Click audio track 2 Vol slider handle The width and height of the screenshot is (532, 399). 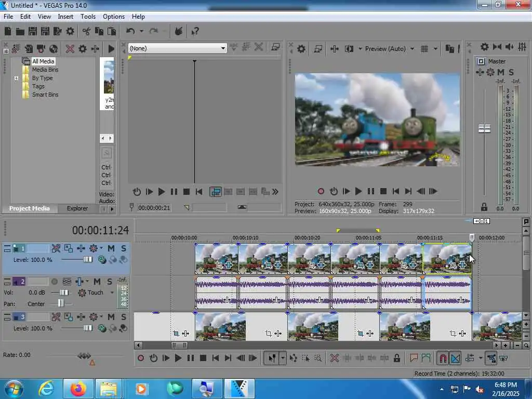[x=64, y=292]
